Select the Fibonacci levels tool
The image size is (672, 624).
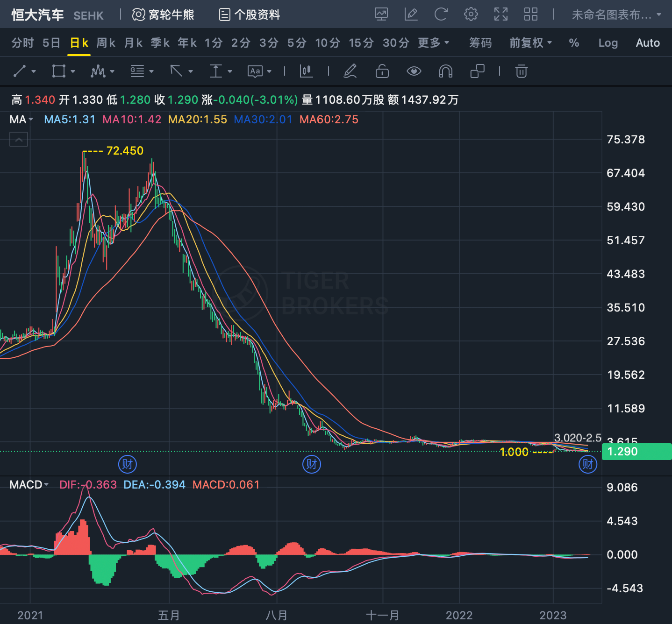tap(137, 71)
